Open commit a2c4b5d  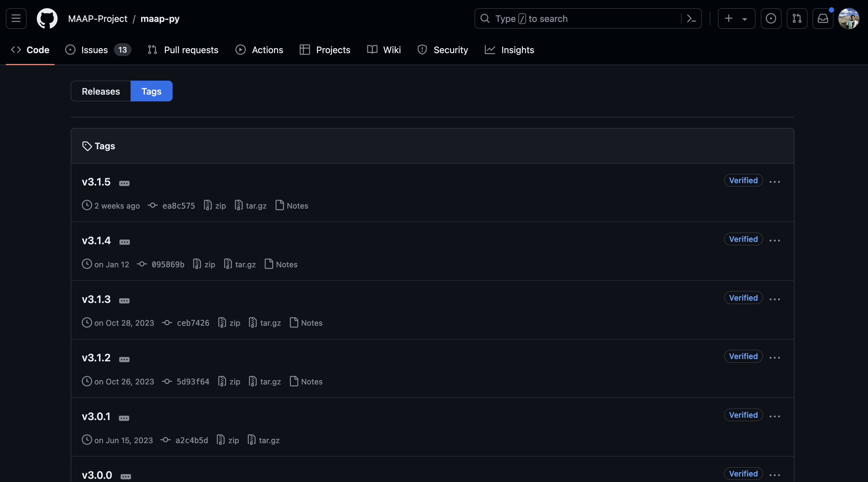click(x=184, y=440)
